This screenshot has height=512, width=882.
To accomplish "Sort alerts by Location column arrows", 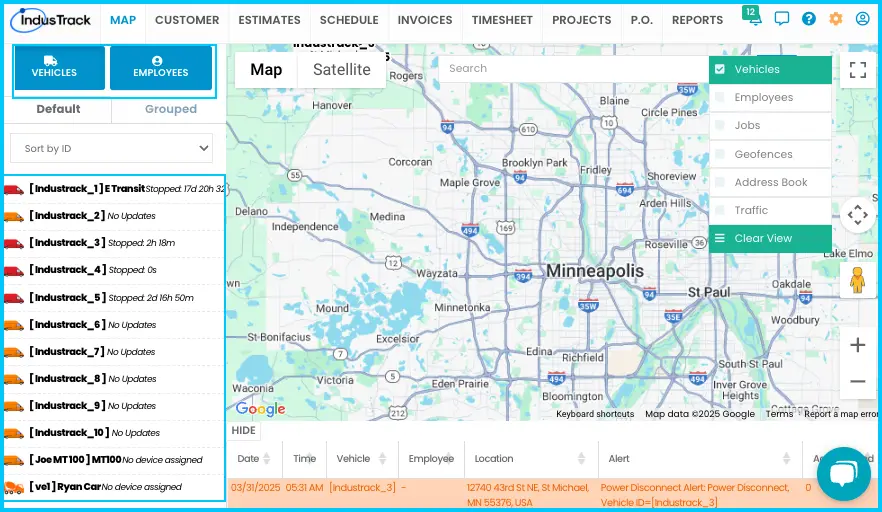I will click(581, 459).
